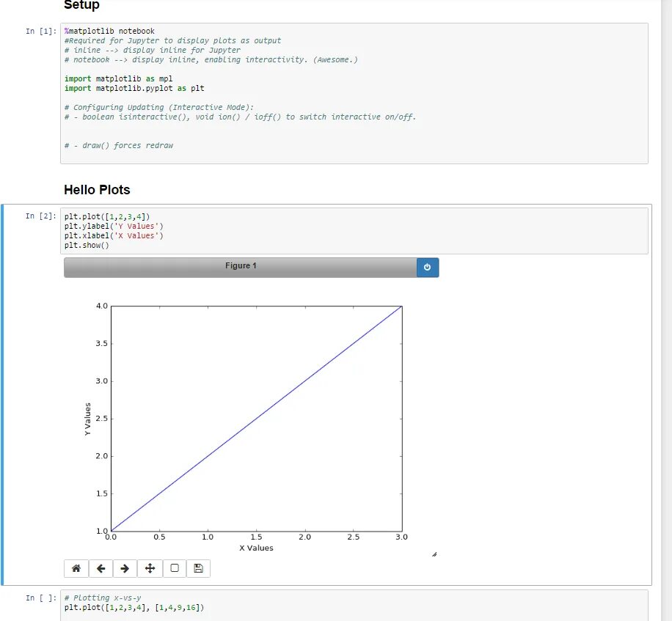This screenshot has height=621, width=672.
Task: Click the Home reset view icon
Action: pos(76,568)
